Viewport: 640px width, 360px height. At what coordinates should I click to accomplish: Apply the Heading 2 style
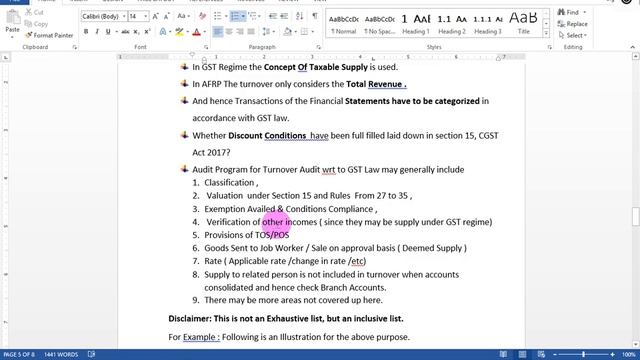click(x=451, y=24)
